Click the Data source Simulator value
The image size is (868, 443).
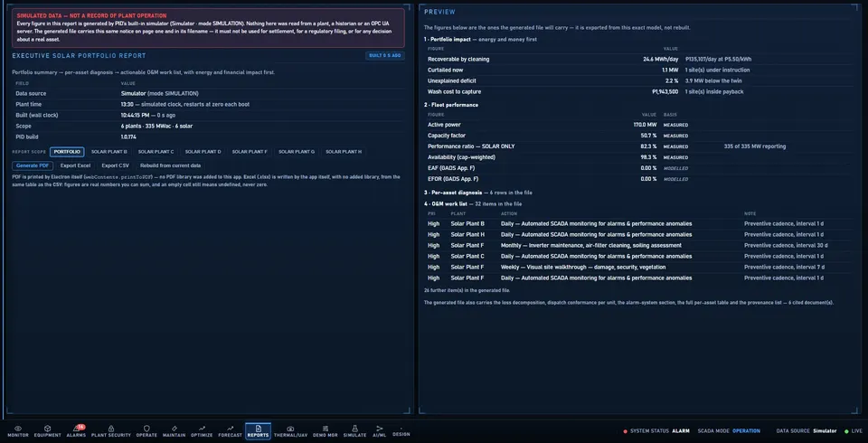tap(159, 94)
